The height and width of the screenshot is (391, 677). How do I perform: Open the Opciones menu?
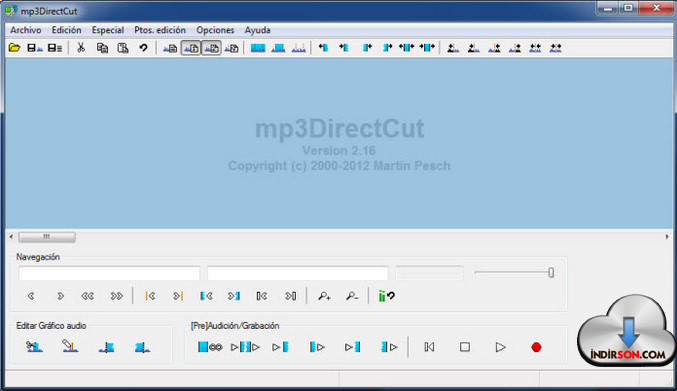point(215,30)
